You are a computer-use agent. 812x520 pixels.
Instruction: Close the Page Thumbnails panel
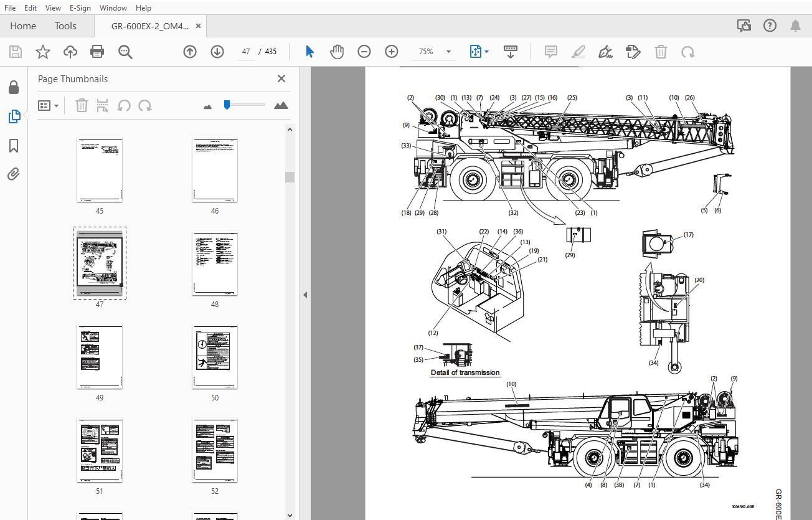(281, 78)
